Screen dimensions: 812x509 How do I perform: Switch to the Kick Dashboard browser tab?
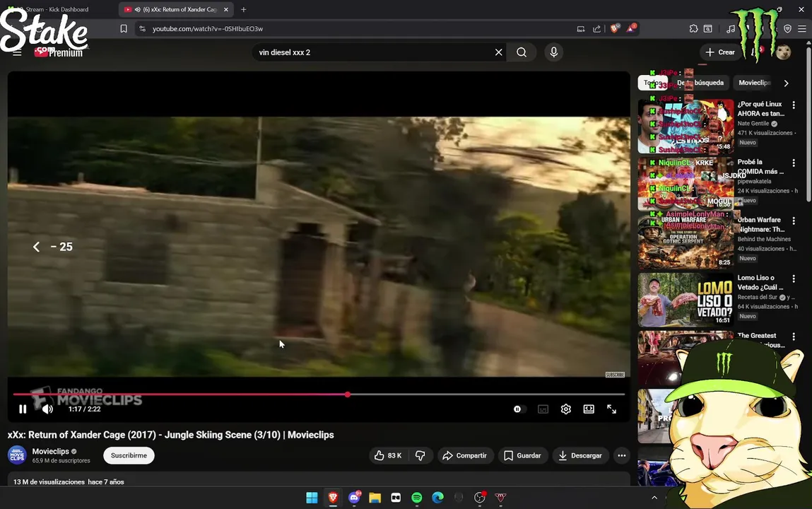coord(58,9)
